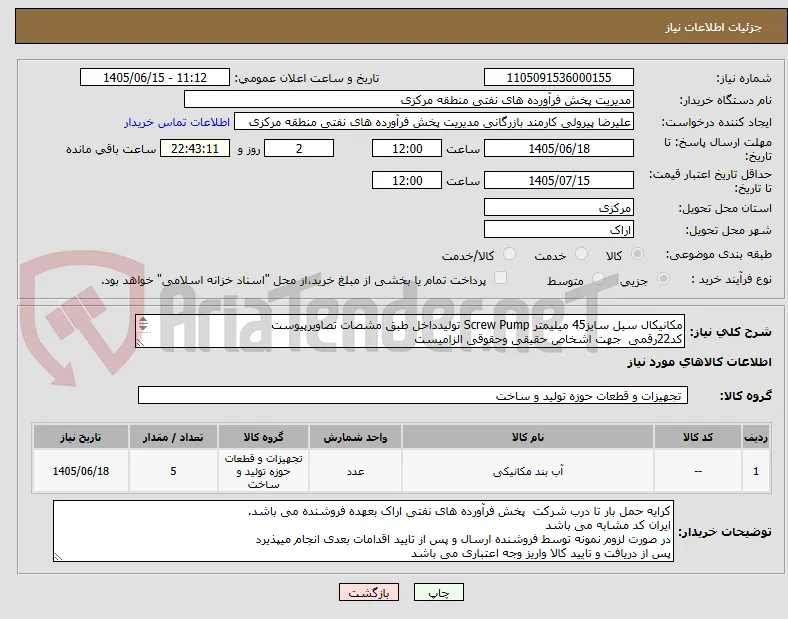The image size is (788, 619).
Task: Click the گروه کالا field
Action: coord(413,395)
